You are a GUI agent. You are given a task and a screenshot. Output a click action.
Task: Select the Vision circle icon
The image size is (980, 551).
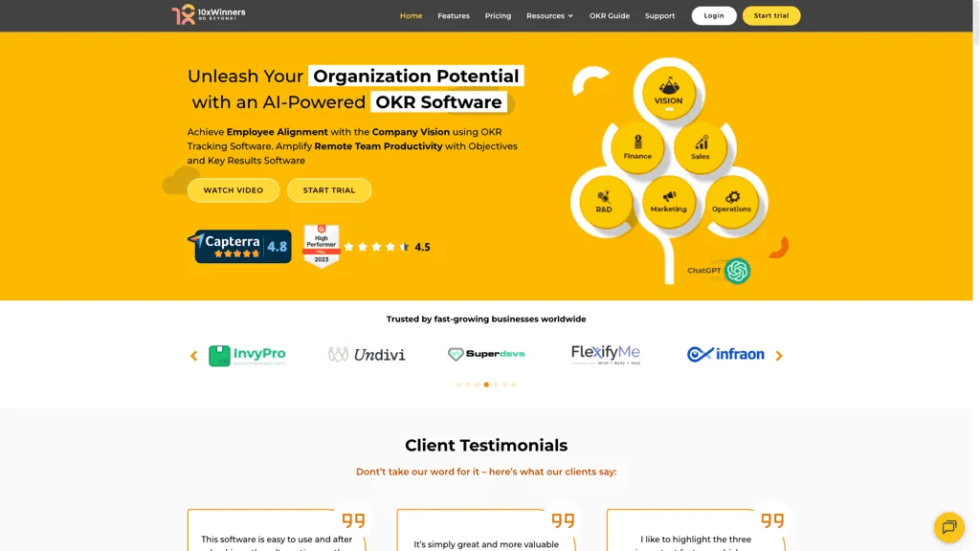pos(669,93)
